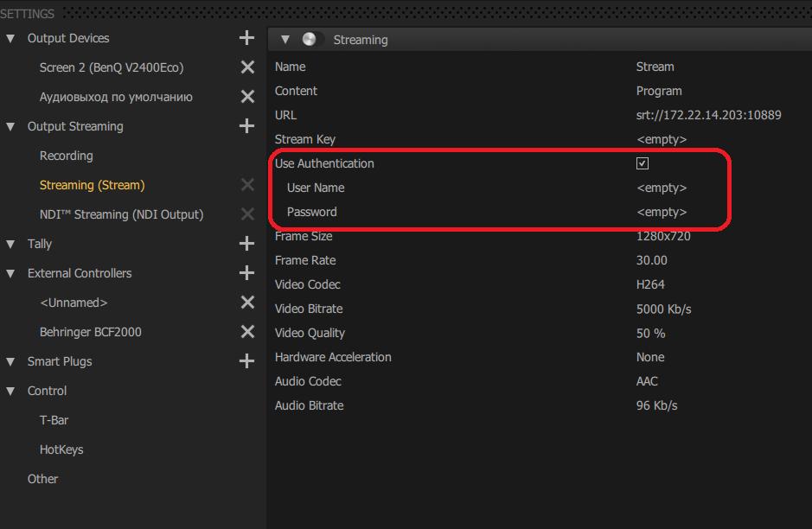This screenshot has width=812, height=529.
Task: Edit Video Bitrate 5000 Kb/s
Action: pyautogui.click(x=663, y=309)
